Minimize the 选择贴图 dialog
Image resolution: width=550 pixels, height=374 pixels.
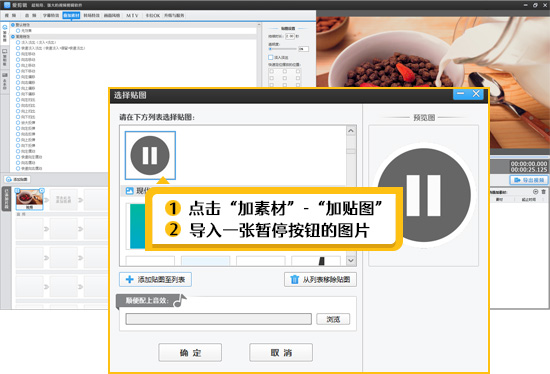(x=461, y=94)
